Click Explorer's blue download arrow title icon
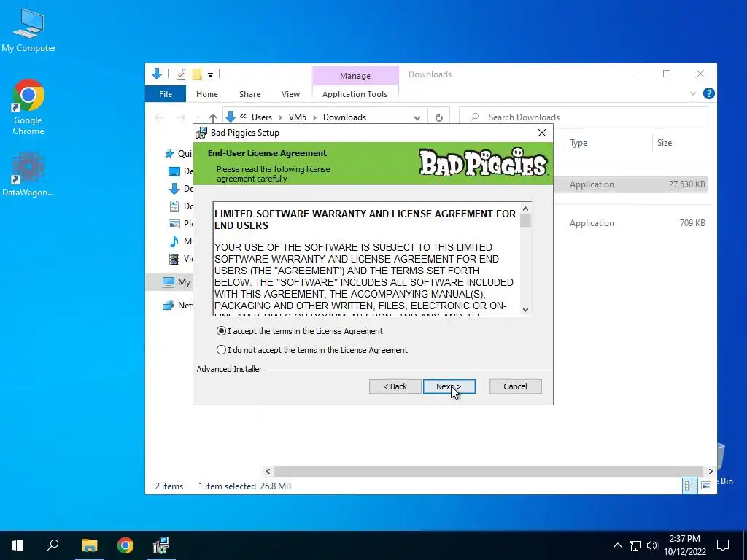The image size is (747, 560). tap(157, 74)
